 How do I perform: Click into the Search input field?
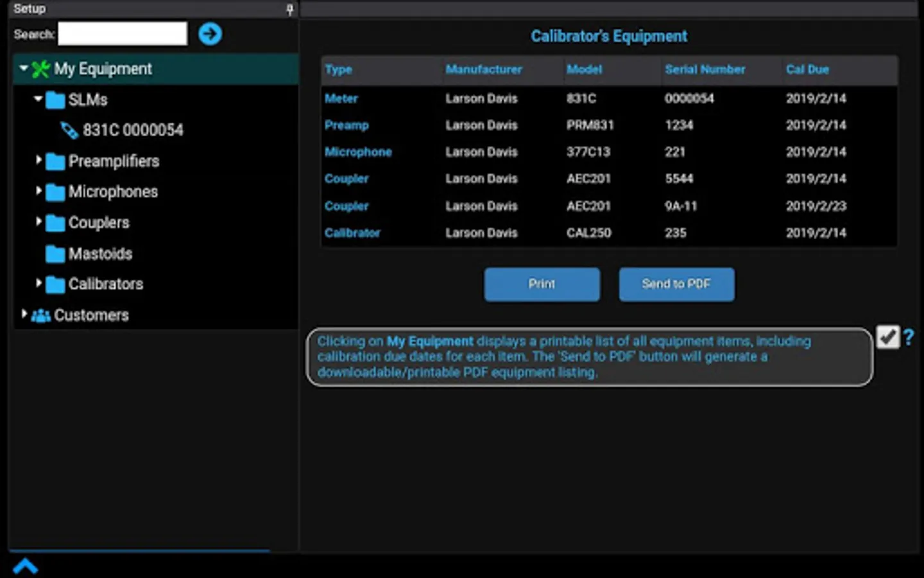(123, 34)
